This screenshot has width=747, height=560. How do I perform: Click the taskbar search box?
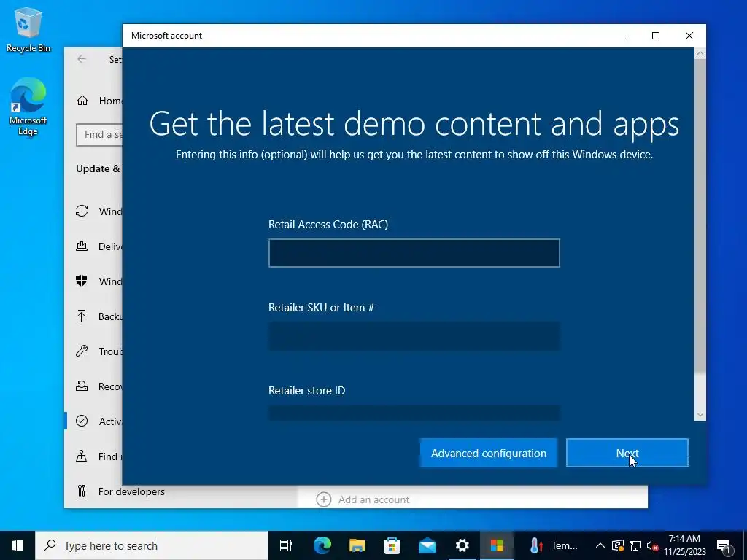[x=152, y=545]
